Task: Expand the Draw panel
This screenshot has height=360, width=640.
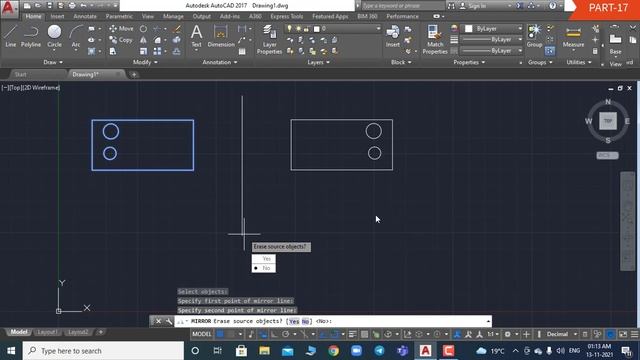Action: tap(53, 62)
